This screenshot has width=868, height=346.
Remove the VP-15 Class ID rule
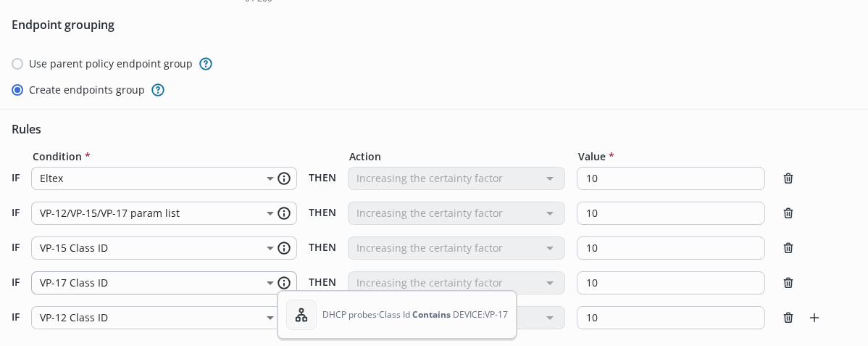pos(788,248)
